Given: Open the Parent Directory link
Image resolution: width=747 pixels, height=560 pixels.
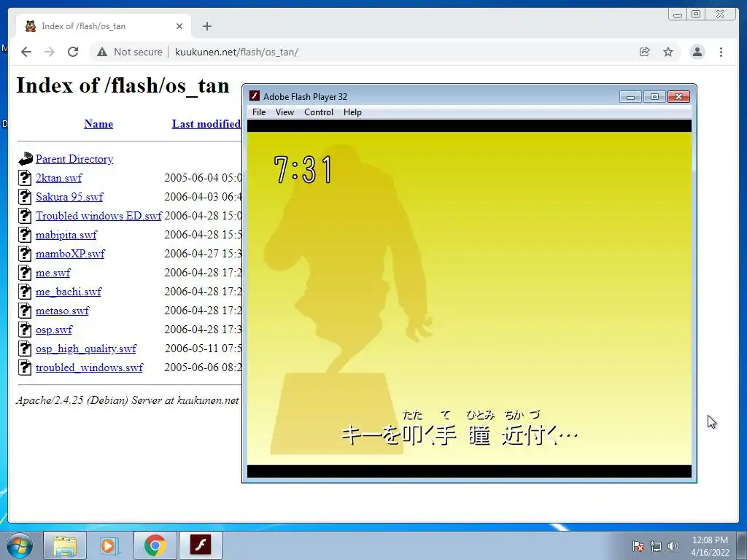Looking at the screenshot, I should click(x=74, y=159).
